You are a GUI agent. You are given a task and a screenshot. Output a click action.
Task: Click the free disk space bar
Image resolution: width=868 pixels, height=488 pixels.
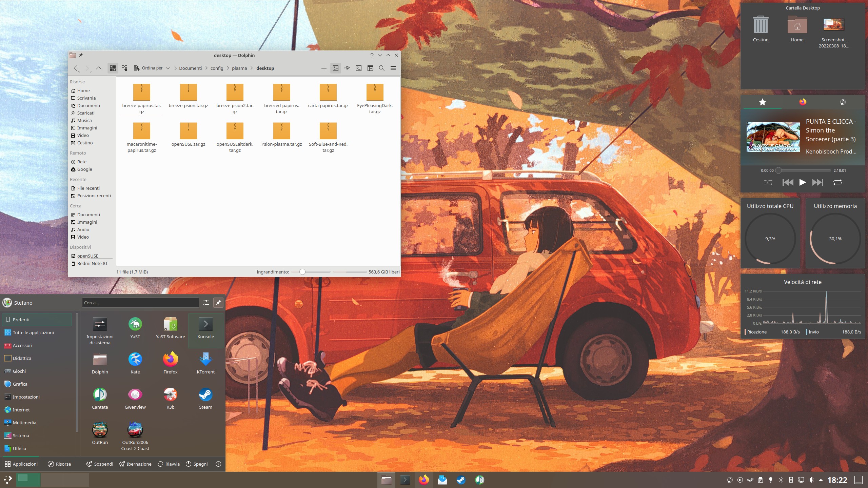pyautogui.click(x=350, y=272)
